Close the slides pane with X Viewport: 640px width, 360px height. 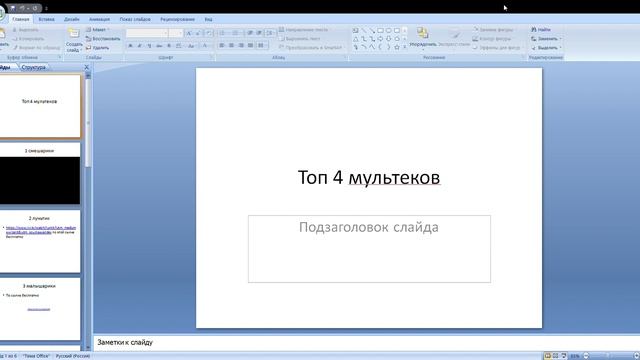(x=87, y=67)
